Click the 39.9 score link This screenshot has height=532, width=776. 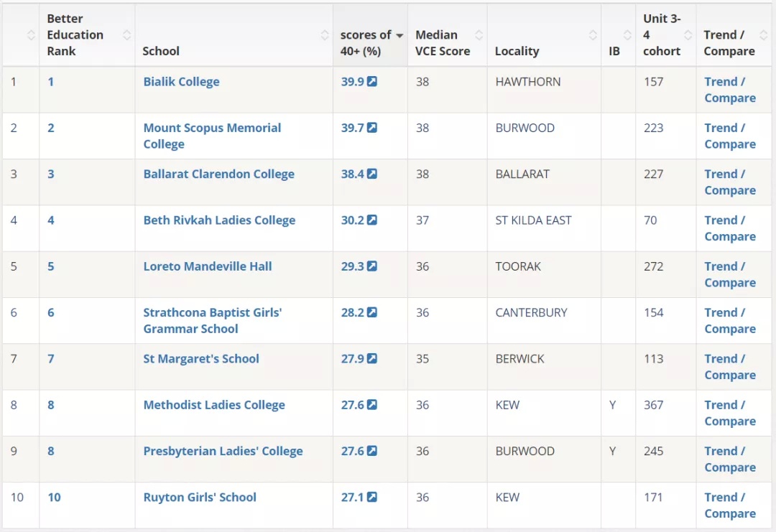(x=352, y=82)
